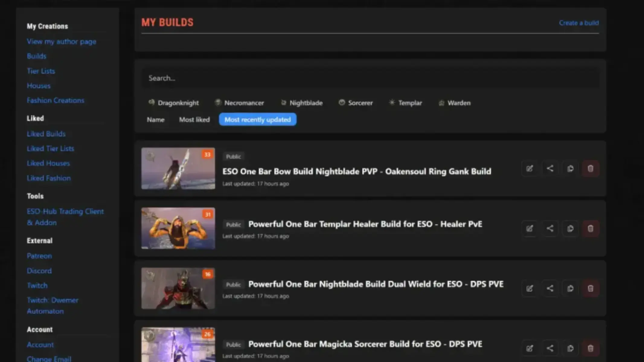Viewport: 644px width, 362px height.
Task: Open the Magicka Sorcerer build thumbnail
Action: (x=178, y=345)
